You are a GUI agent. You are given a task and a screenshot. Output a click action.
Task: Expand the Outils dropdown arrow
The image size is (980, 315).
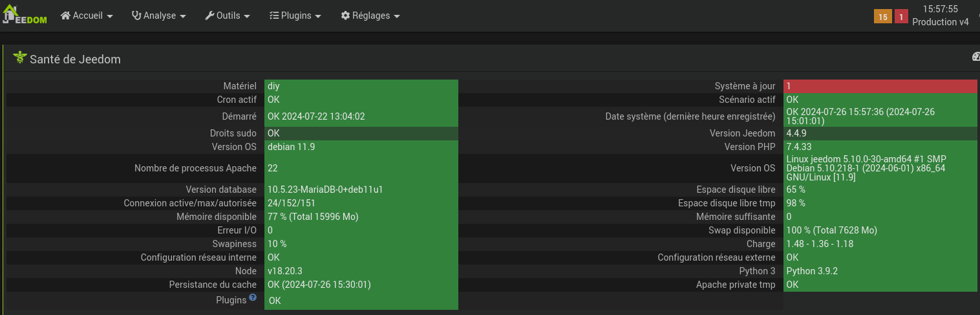[247, 17]
